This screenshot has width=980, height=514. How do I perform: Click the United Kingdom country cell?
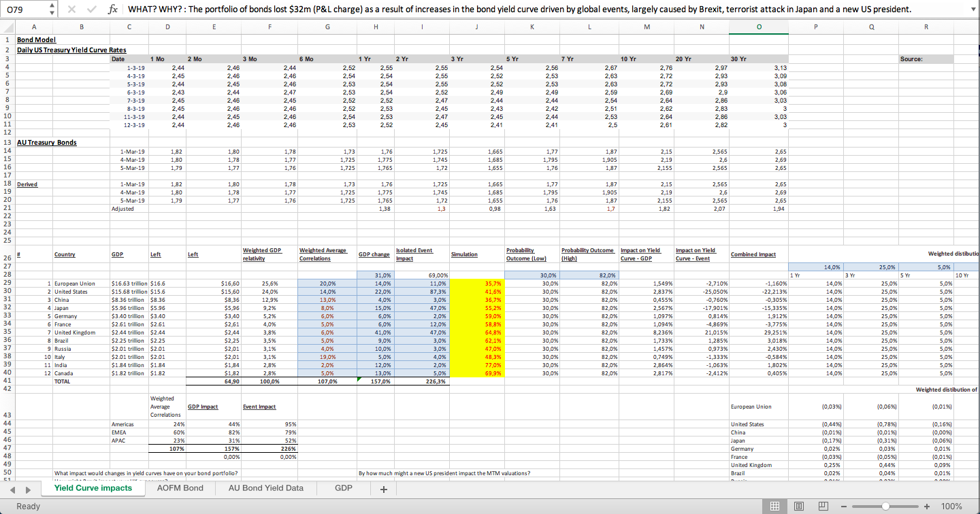[x=74, y=332]
